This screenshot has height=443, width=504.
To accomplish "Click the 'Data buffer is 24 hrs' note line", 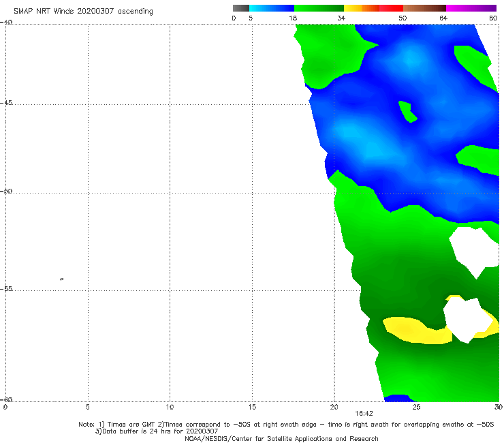I will point(157,431).
